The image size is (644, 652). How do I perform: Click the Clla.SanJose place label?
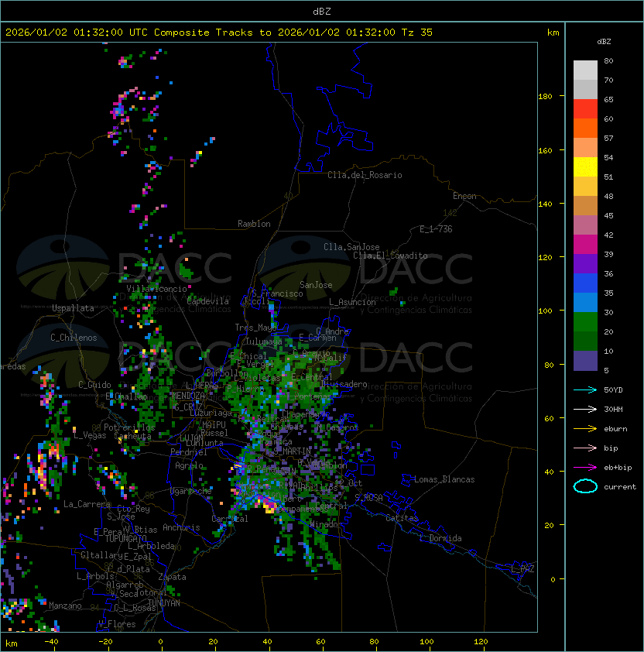click(351, 248)
